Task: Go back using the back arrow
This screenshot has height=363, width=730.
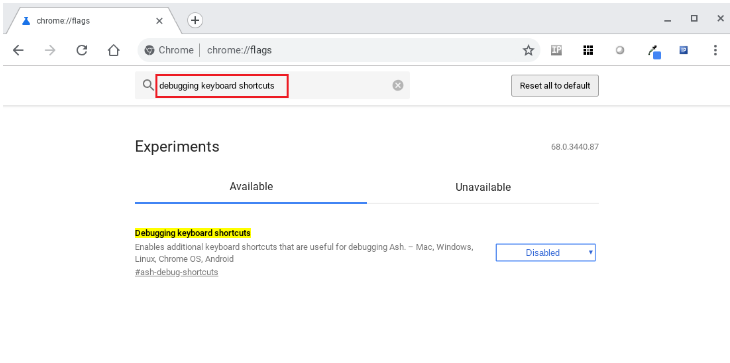Action: 18,50
